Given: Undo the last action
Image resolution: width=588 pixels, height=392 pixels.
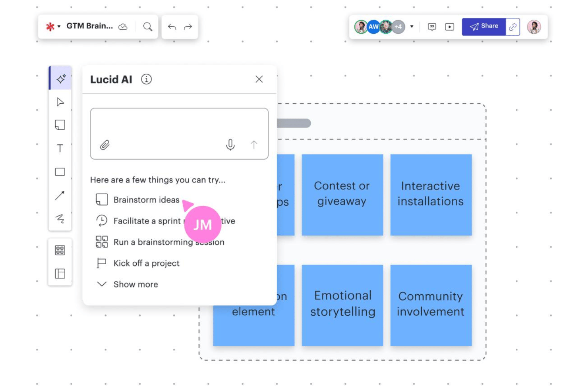Looking at the screenshot, I should (172, 27).
